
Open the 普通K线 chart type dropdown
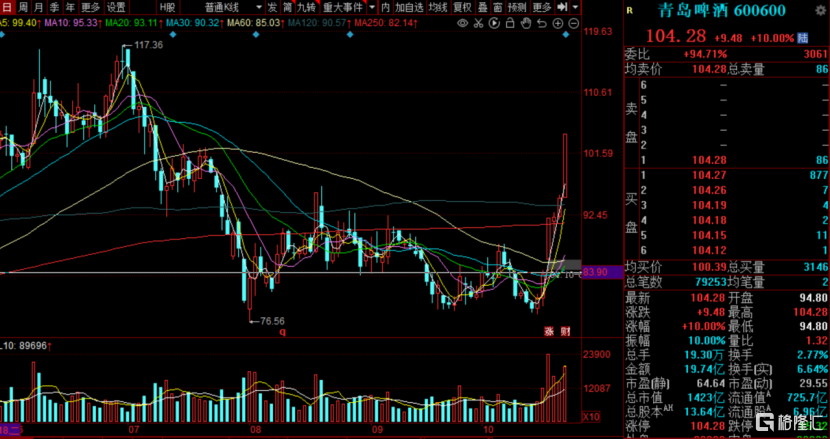[233, 7]
